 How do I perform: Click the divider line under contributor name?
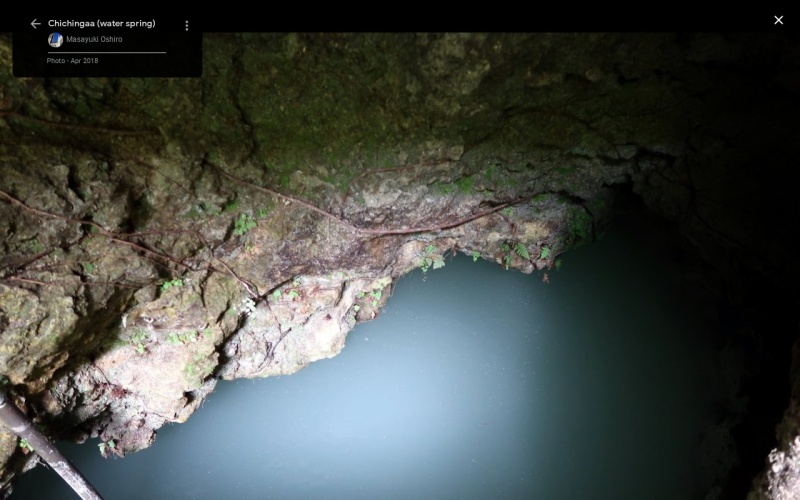(x=107, y=52)
